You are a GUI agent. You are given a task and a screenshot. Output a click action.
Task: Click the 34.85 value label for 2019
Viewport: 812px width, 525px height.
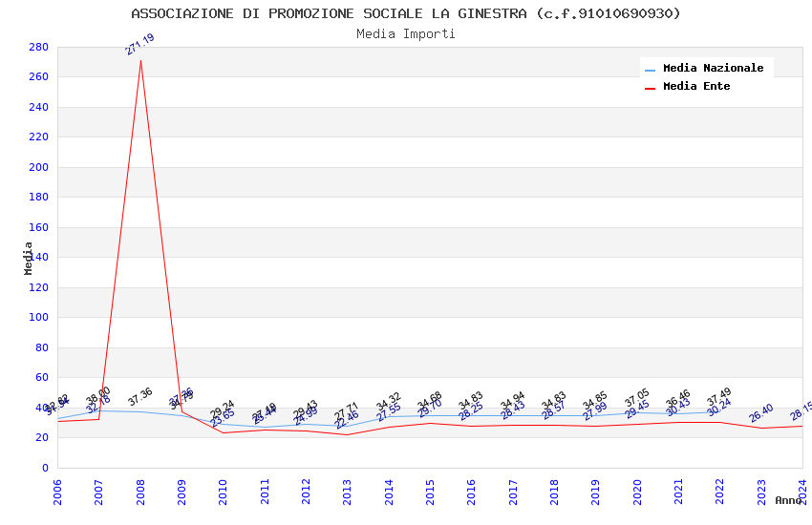point(594,401)
